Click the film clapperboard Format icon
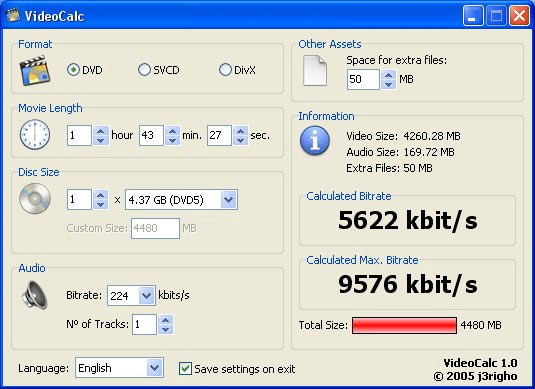 coord(35,71)
